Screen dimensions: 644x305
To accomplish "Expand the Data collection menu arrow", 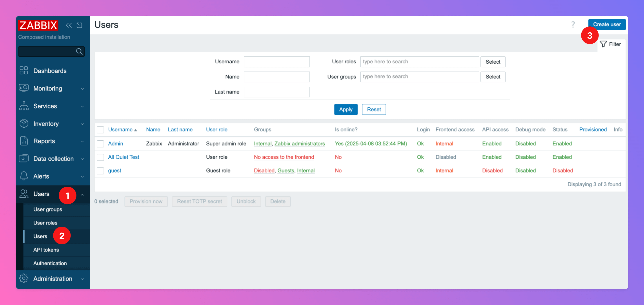I will (82, 159).
